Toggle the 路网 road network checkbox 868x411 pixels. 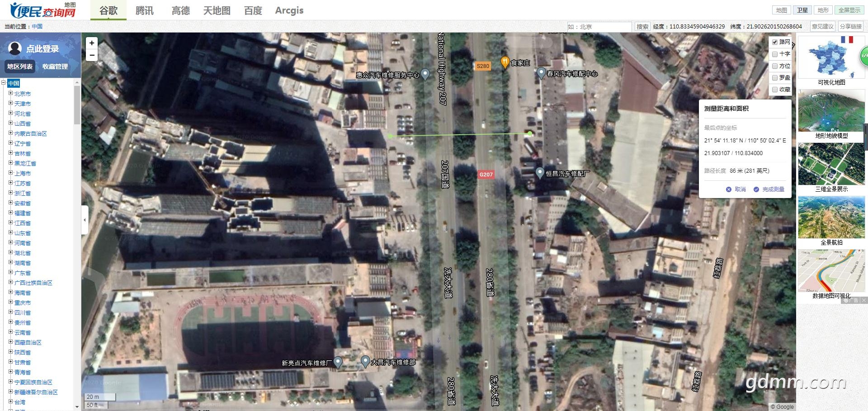click(775, 42)
